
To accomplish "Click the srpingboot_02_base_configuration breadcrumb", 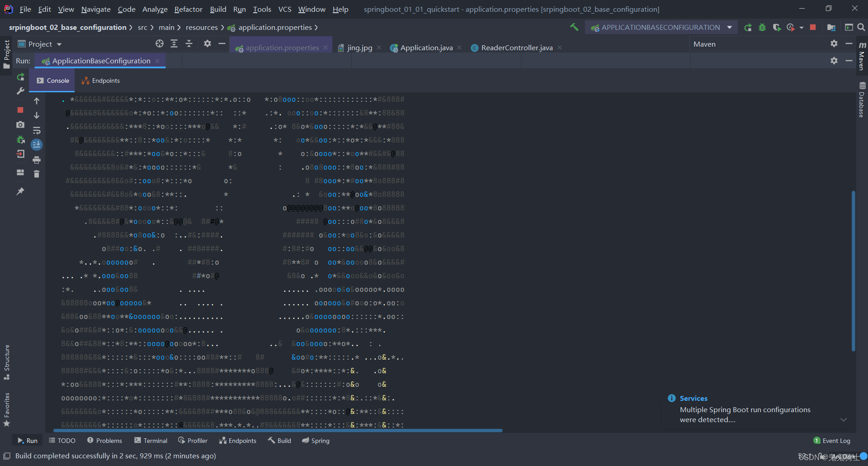I will coord(68,28).
